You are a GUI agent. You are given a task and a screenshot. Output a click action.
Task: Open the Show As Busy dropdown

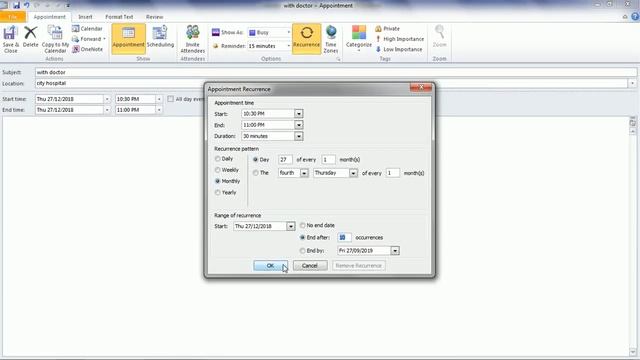point(289,32)
